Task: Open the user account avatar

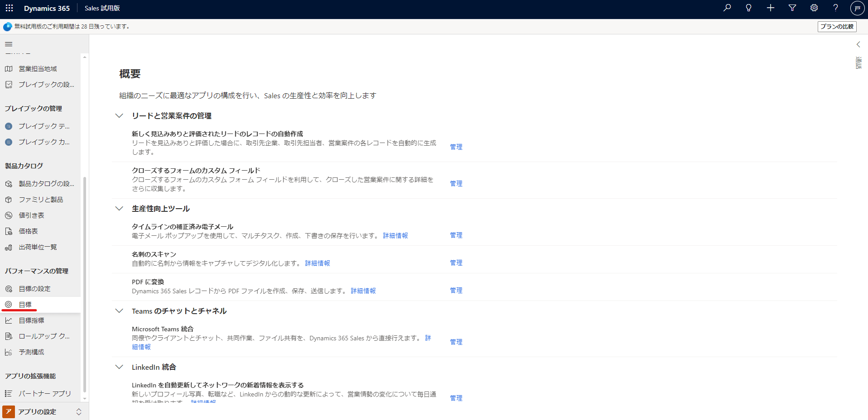Action: 857,8
